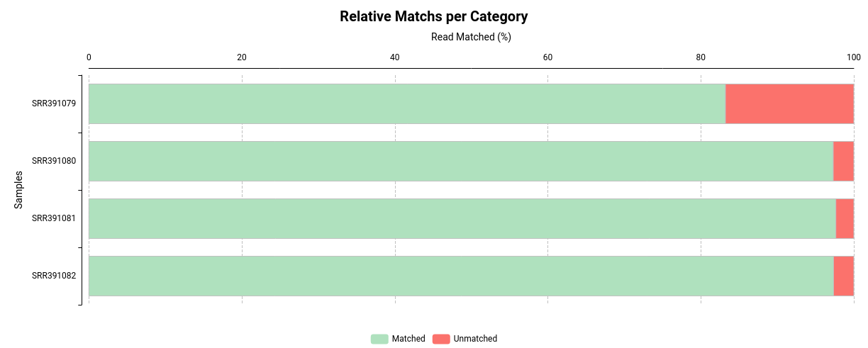Click SRR391079 matched green bar
868x348 pixels.
coord(407,103)
